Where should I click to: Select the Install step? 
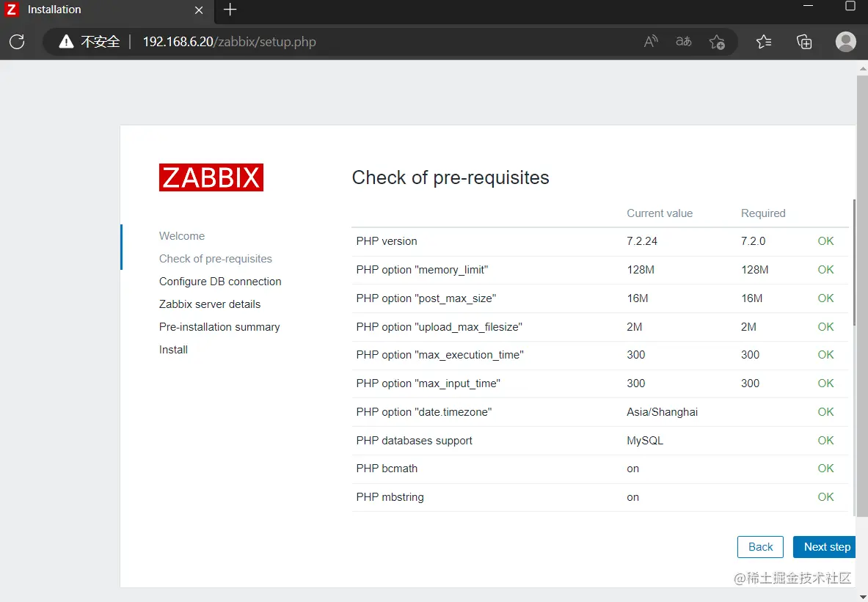(173, 349)
